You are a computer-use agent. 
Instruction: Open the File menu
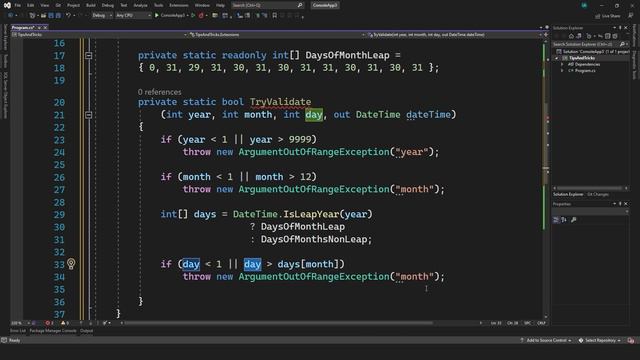click(x=18, y=5)
